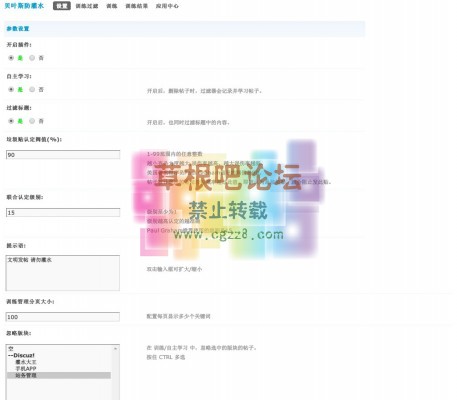Switch to the 训练过滤 tab
This screenshot has width=457, height=400.
click(87, 6)
